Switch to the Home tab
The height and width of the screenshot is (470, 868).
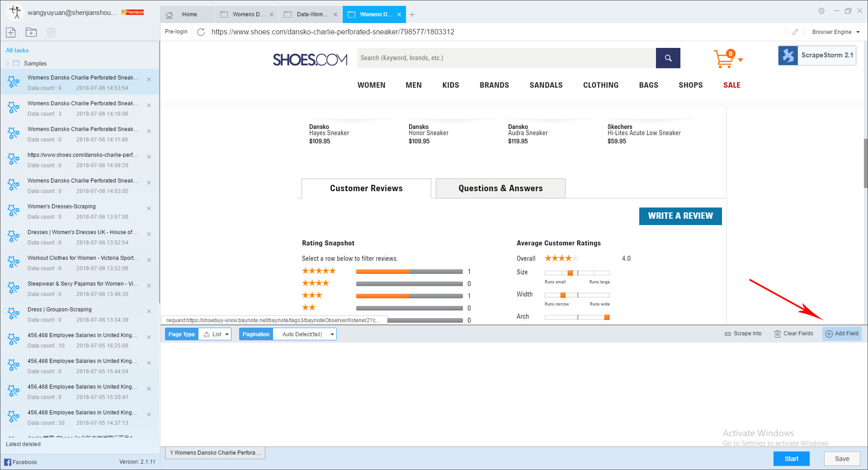[187, 14]
